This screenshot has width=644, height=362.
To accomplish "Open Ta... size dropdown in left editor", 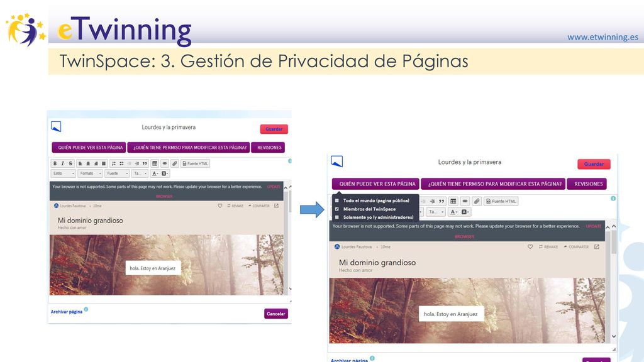I will (x=140, y=173).
